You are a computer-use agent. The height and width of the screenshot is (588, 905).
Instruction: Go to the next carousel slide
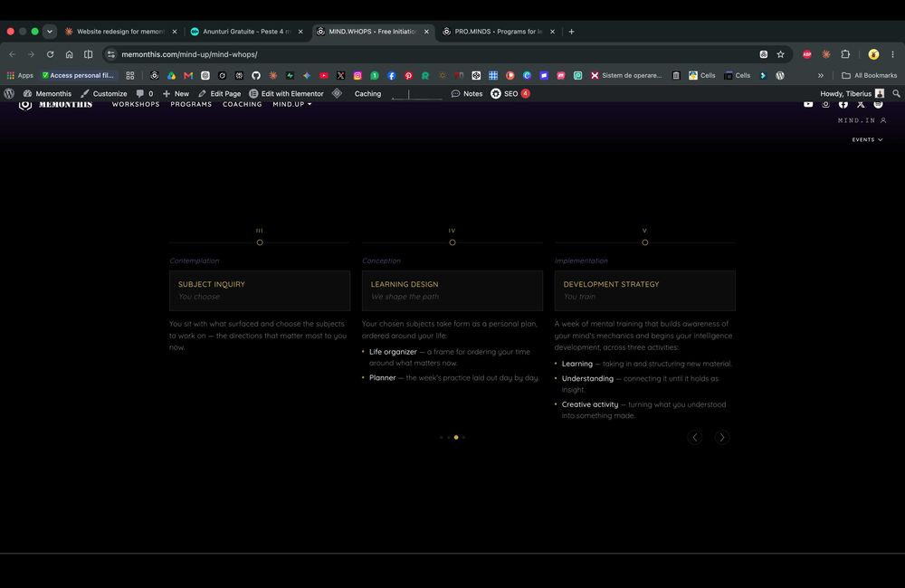click(722, 438)
